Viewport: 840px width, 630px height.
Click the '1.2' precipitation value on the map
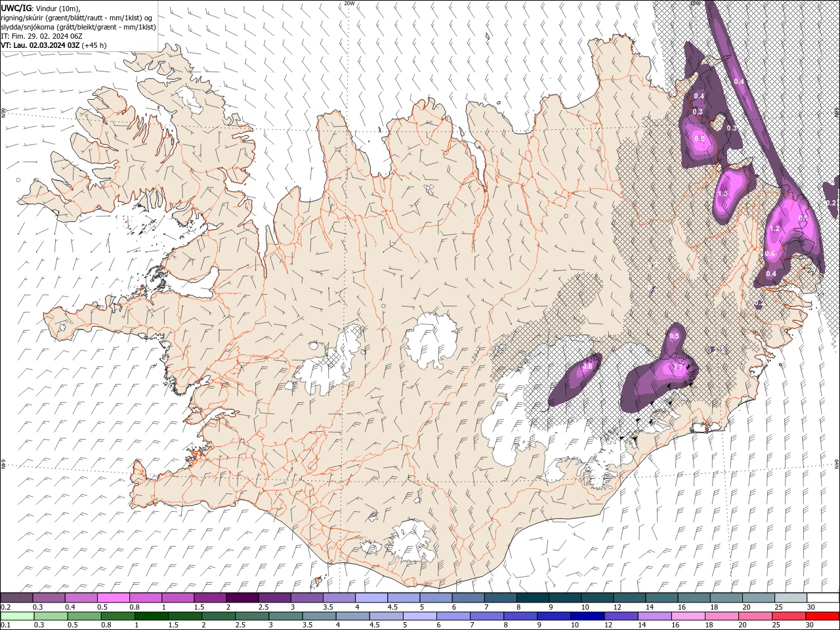[774, 228]
